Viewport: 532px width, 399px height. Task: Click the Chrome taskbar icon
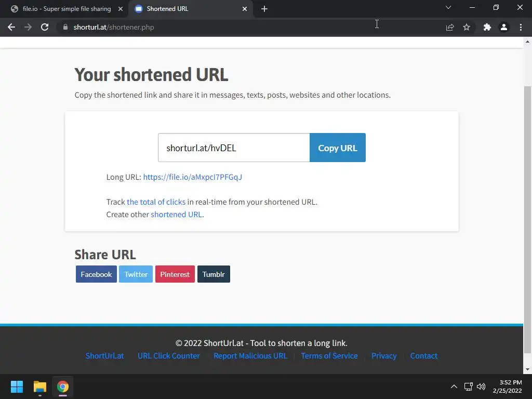point(63,387)
